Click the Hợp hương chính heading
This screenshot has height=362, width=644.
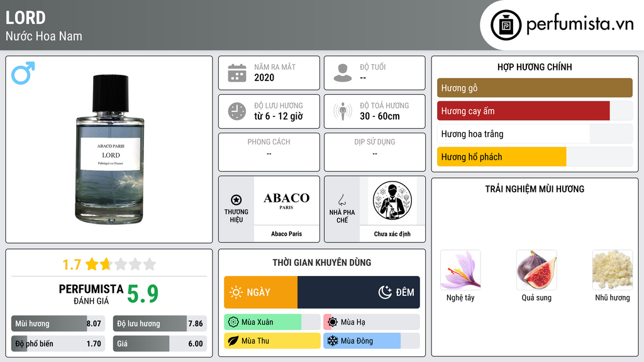coord(535,67)
